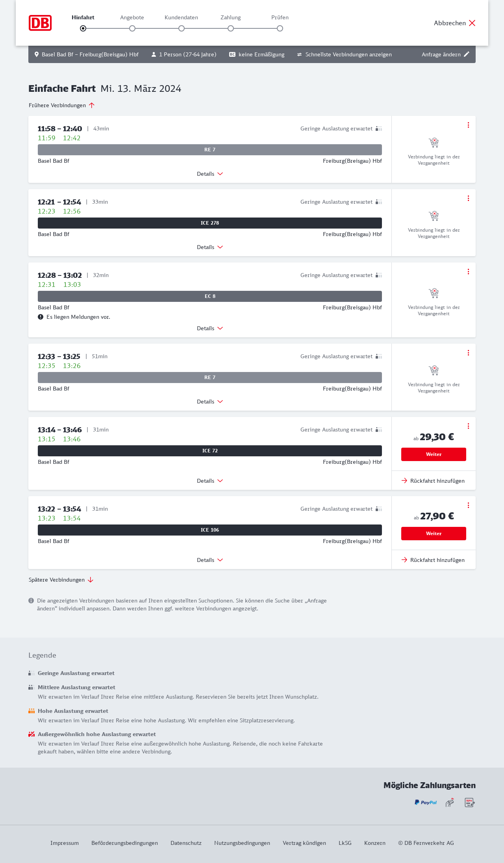Click the DB logo
504x863 pixels.
click(x=40, y=23)
